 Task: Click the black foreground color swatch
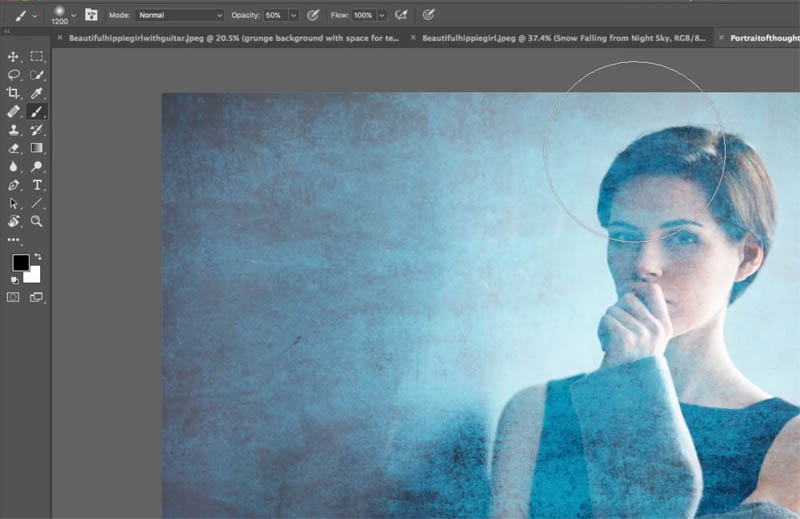point(20,262)
